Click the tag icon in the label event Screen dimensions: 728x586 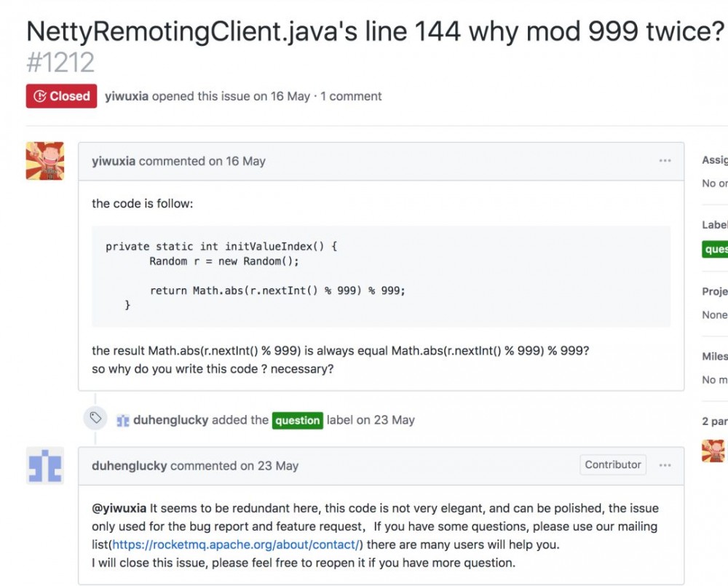(x=95, y=418)
